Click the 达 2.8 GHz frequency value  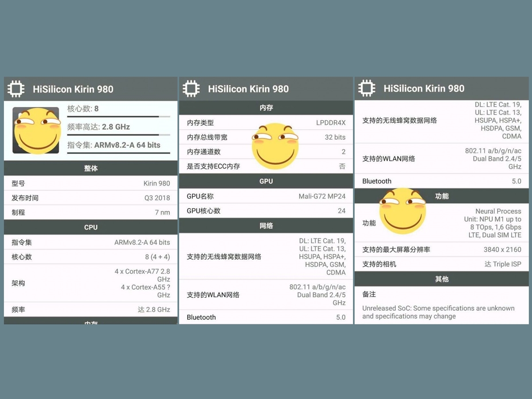click(x=154, y=310)
